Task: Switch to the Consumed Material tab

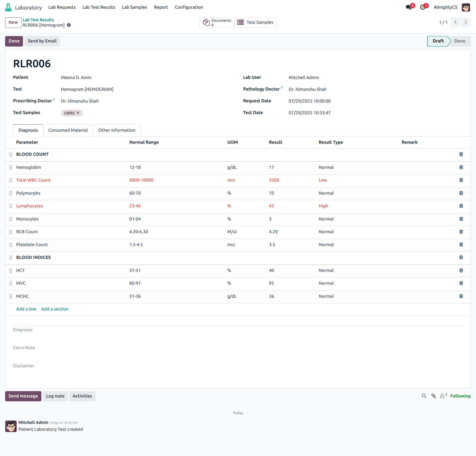Action: coord(68,130)
